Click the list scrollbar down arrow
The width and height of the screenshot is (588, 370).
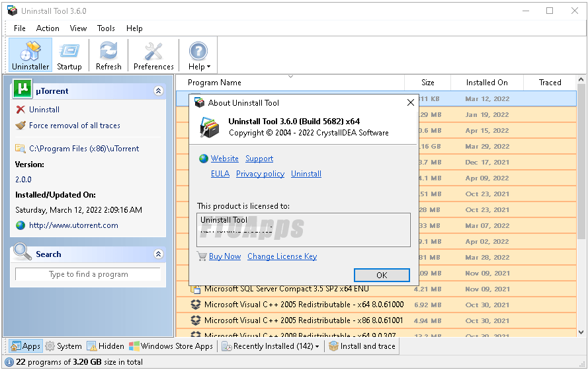click(x=581, y=332)
